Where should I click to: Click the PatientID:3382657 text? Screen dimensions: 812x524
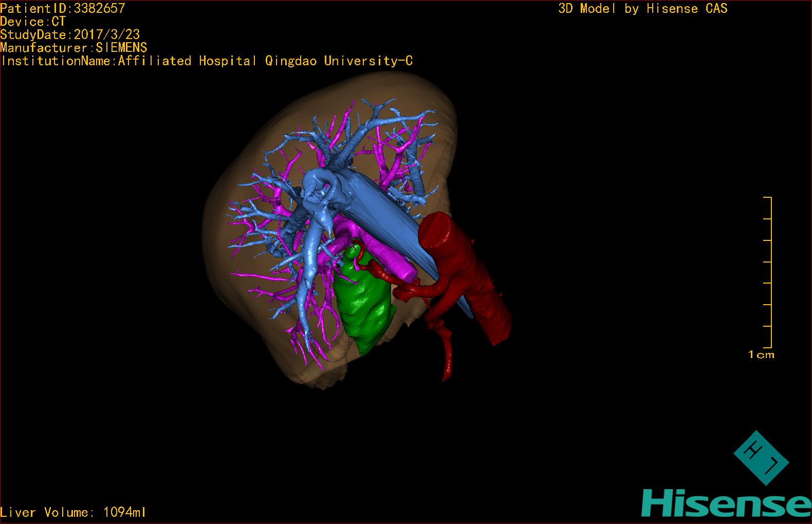[x=63, y=8]
